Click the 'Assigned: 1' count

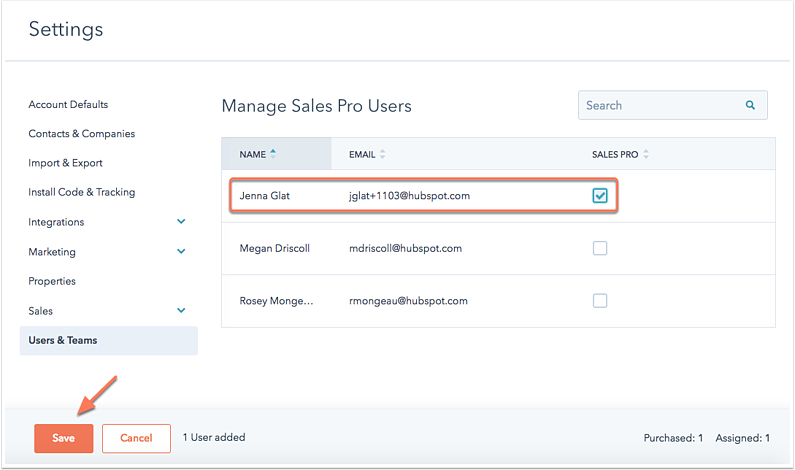click(x=743, y=438)
